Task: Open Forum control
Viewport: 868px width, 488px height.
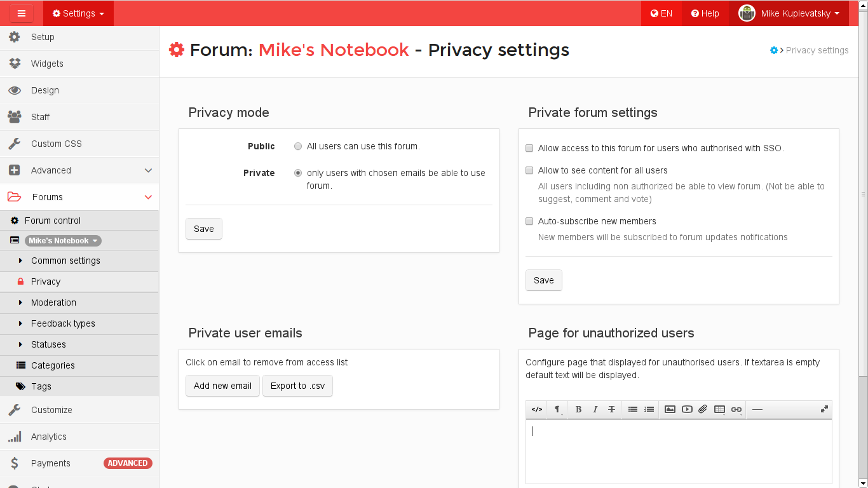Action: click(x=79, y=220)
